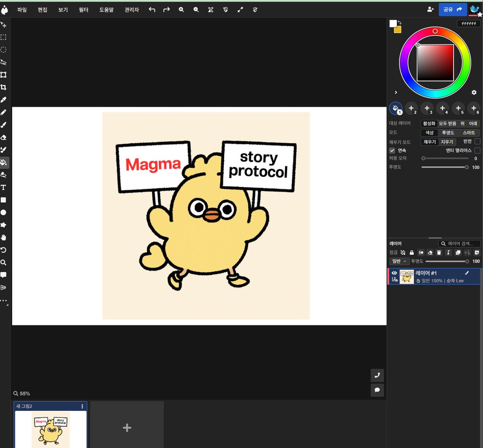Open the 관리자 menu

click(x=132, y=10)
